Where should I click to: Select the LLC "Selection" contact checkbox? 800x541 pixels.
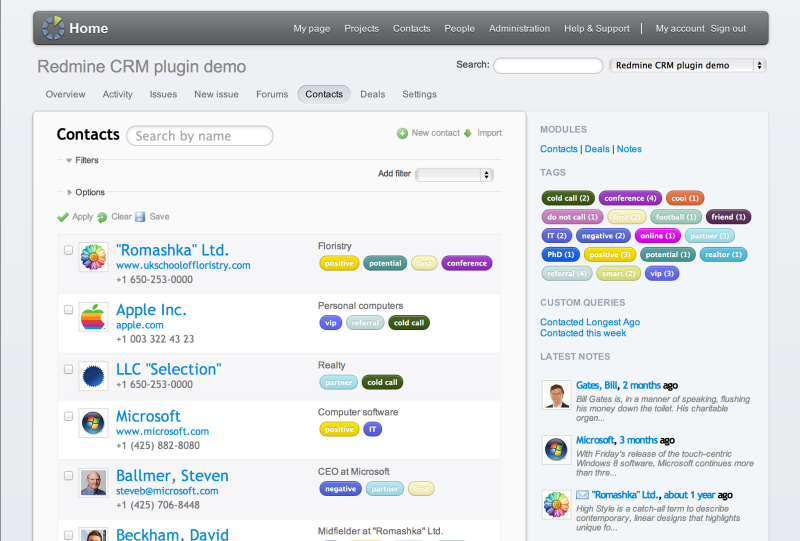coord(68,370)
